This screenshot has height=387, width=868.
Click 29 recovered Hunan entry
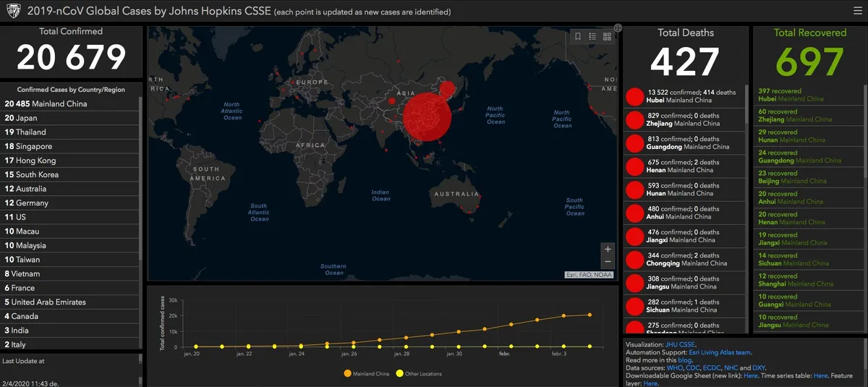(x=807, y=136)
